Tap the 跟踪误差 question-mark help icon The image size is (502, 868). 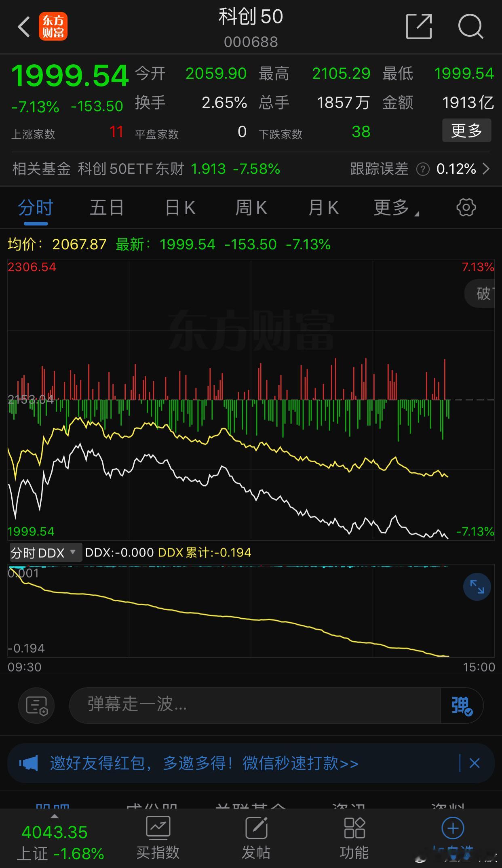click(x=423, y=169)
